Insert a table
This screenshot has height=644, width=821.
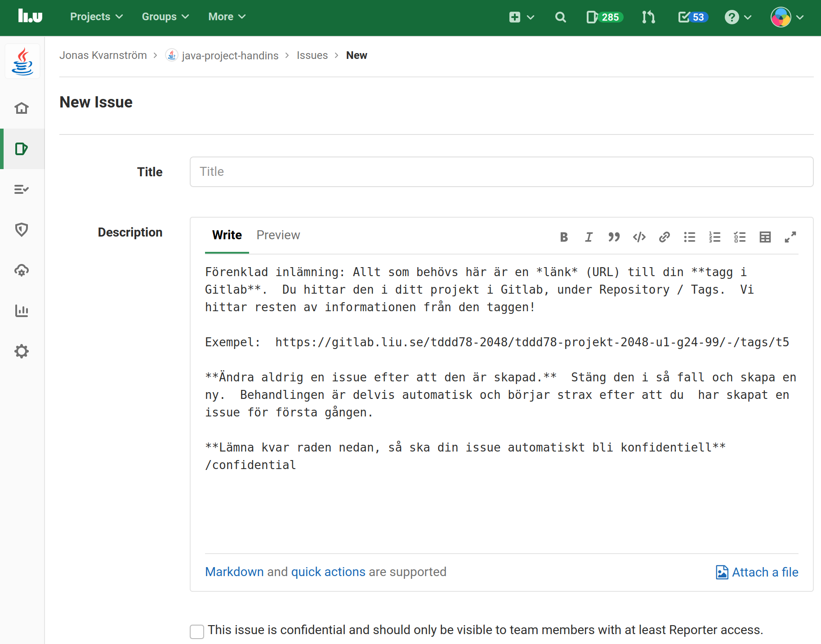point(765,237)
